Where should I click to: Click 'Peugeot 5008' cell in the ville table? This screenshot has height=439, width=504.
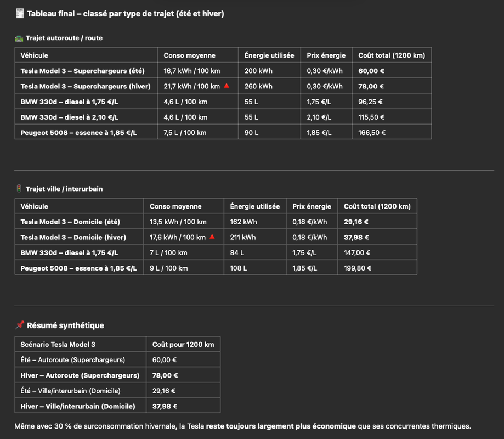pyautogui.click(x=79, y=268)
